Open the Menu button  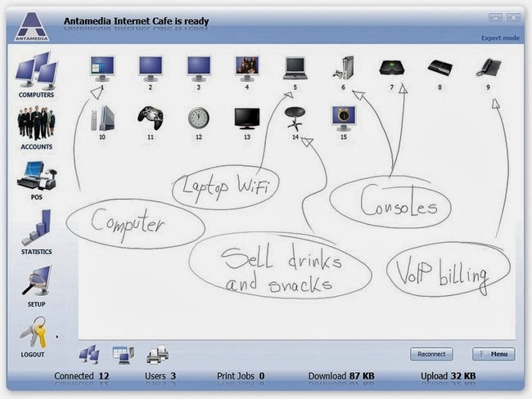coord(494,354)
